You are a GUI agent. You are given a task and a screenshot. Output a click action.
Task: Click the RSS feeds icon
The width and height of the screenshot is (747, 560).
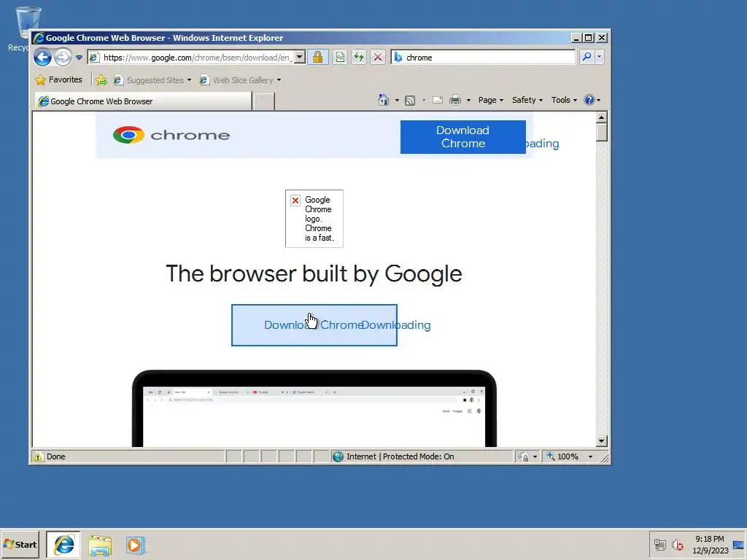410,101
